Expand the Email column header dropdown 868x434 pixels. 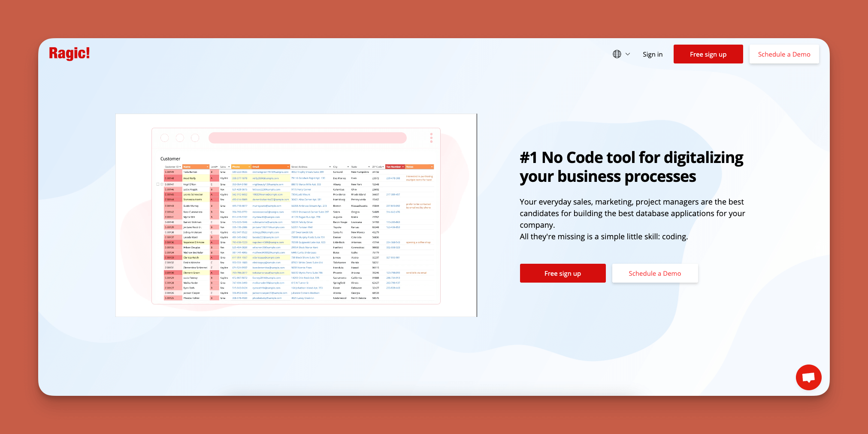tap(288, 167)
